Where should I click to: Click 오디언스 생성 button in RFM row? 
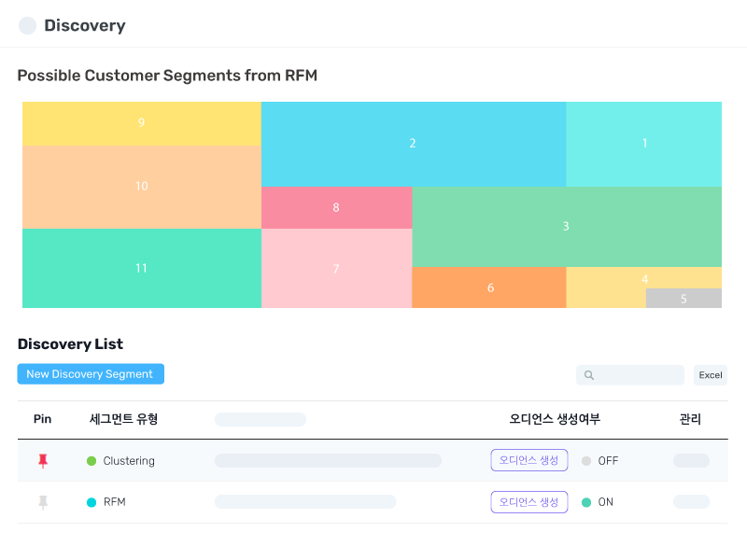click(x=529, y=502)
